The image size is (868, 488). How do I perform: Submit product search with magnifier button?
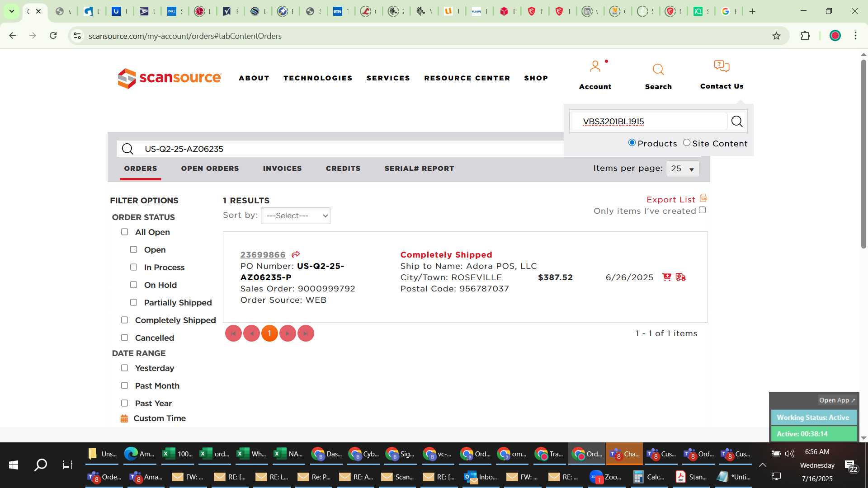pos(737,121)
